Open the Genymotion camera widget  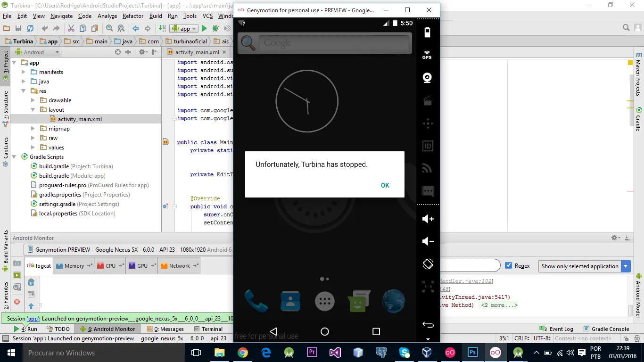pos(427,78)
